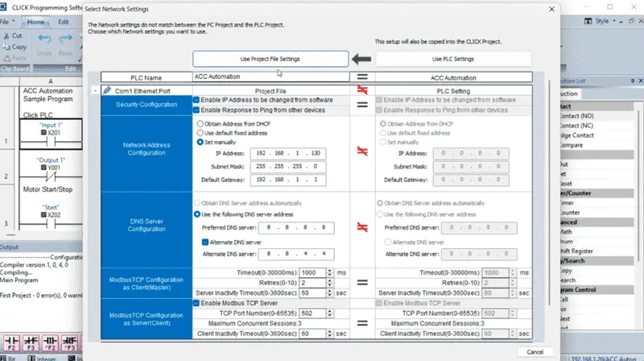The height and width of the screenshot is (361, 644).
Task: Click equal icon for ModbusTCP Server configuration
Action: [x=362, y=323]
